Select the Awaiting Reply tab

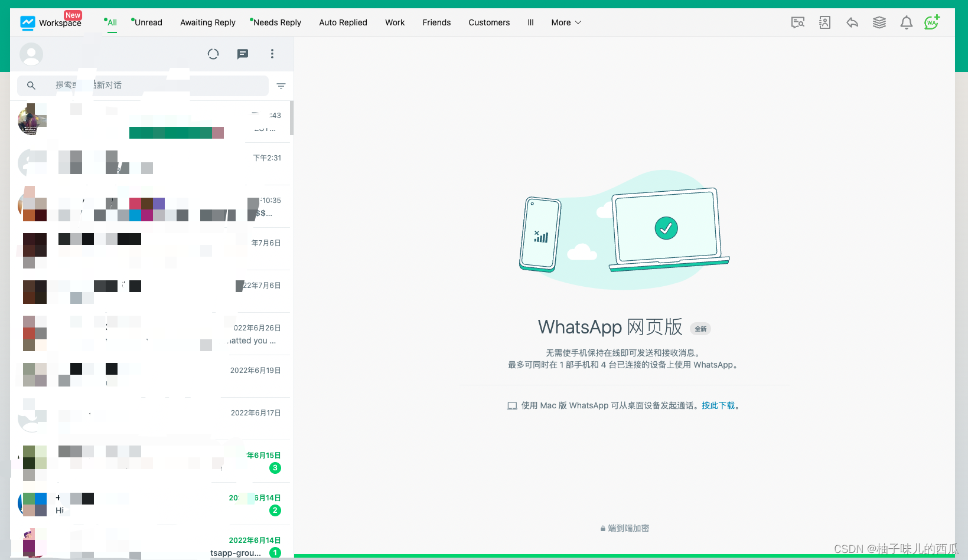(x=207, y=22)
